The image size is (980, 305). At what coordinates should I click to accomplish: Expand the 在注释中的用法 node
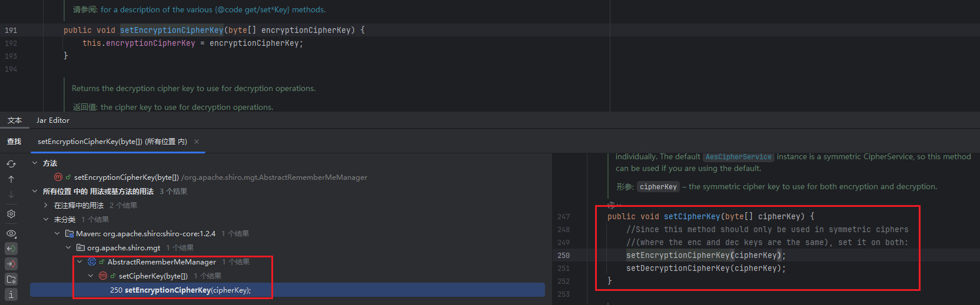pyautogui.click(x=46, y=206)
